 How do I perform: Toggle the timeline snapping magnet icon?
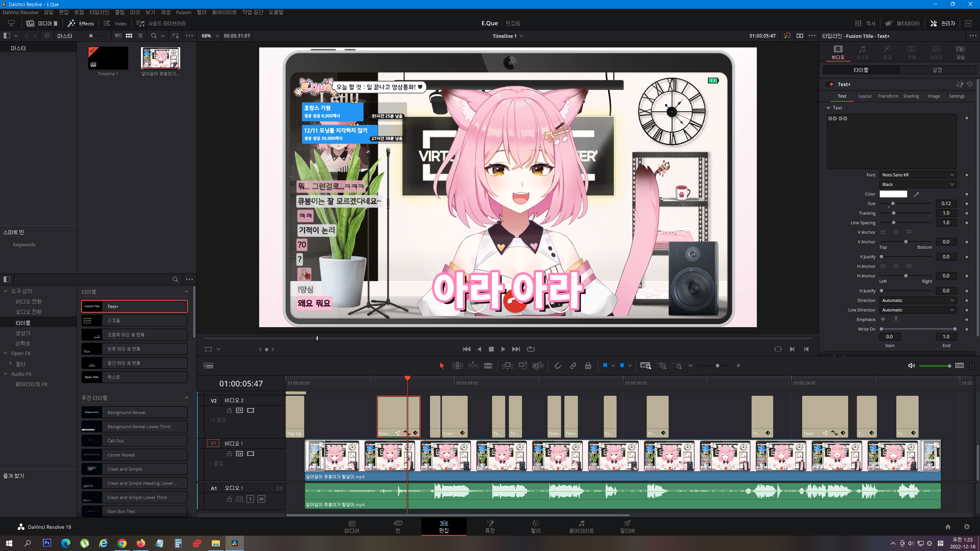558,366
